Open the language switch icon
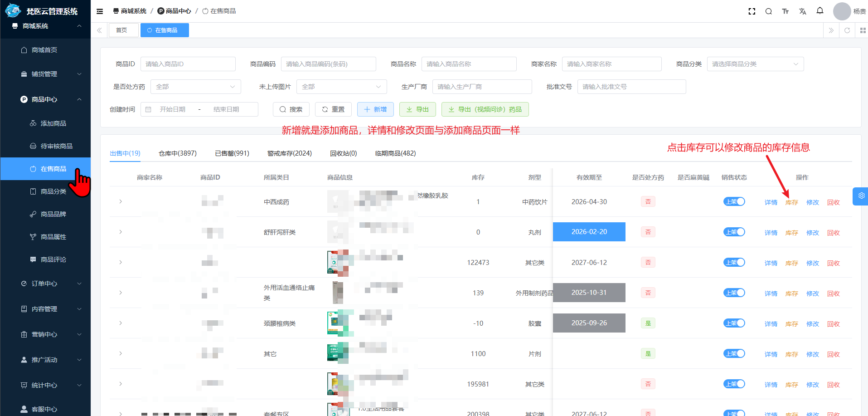This screenshot has width=868, height=416. (802, 11)
